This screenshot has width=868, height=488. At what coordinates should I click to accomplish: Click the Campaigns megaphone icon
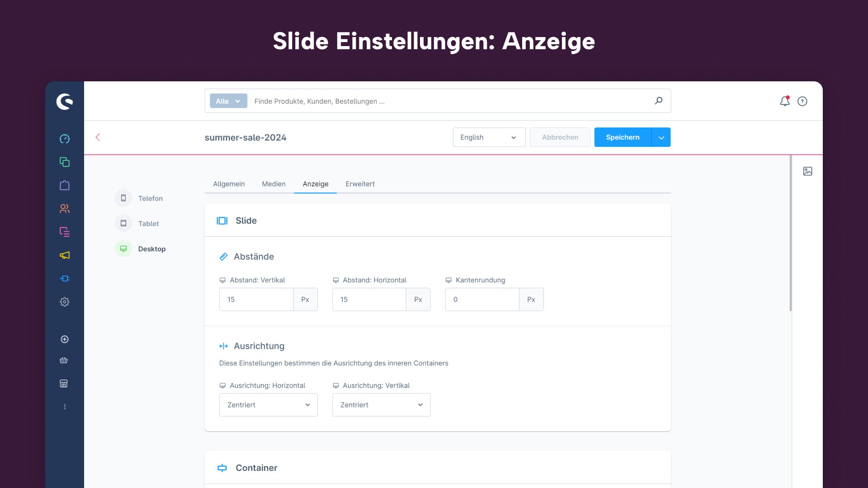(65, 255)
